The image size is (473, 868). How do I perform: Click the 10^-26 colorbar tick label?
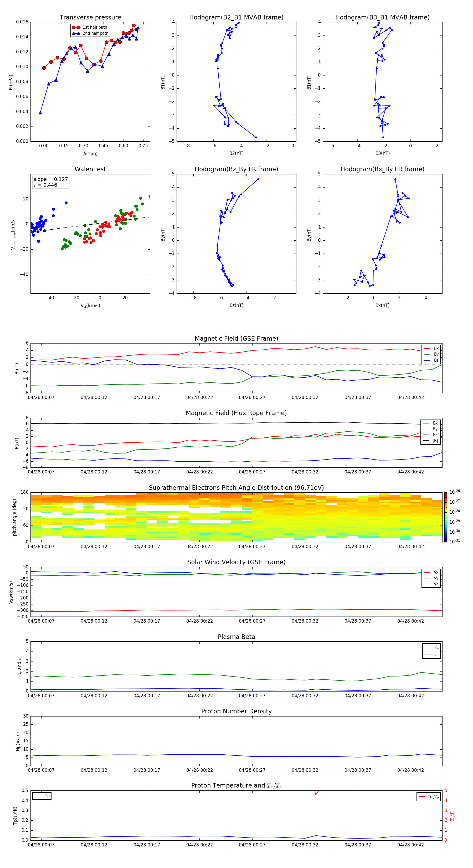coord(455,492)
